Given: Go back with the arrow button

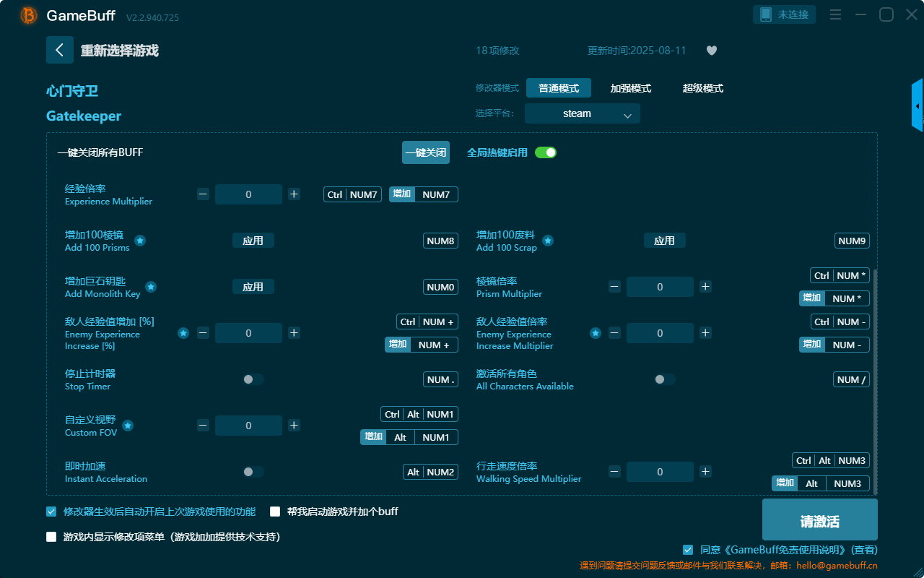Looking at the screenshot, I should (x=60, y=50).
